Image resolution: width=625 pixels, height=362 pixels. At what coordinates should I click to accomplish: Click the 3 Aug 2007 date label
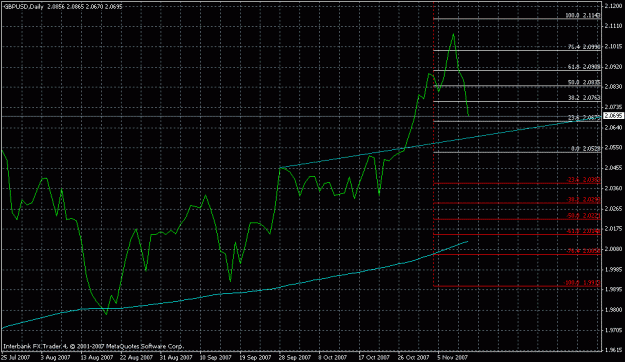pos(55,357)
